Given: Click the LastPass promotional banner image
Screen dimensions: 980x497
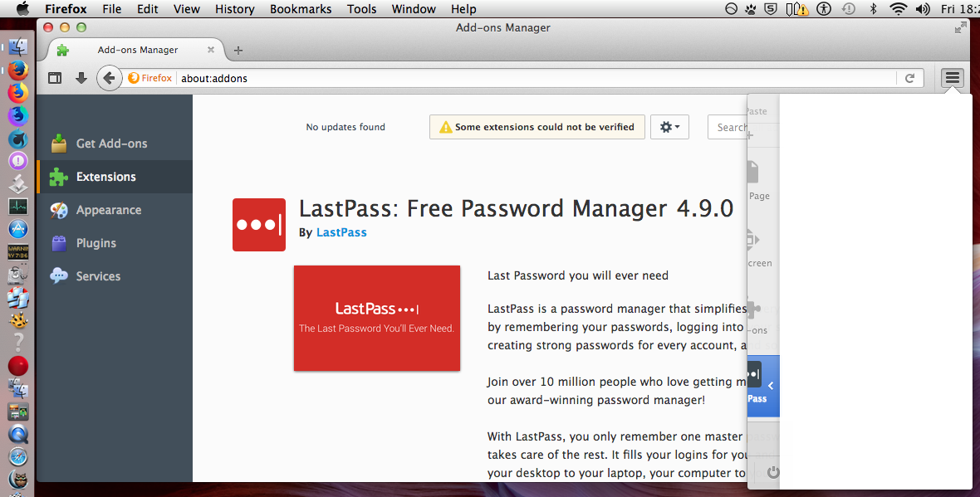Looking at the screenshot, I should (x=377, y=319).
